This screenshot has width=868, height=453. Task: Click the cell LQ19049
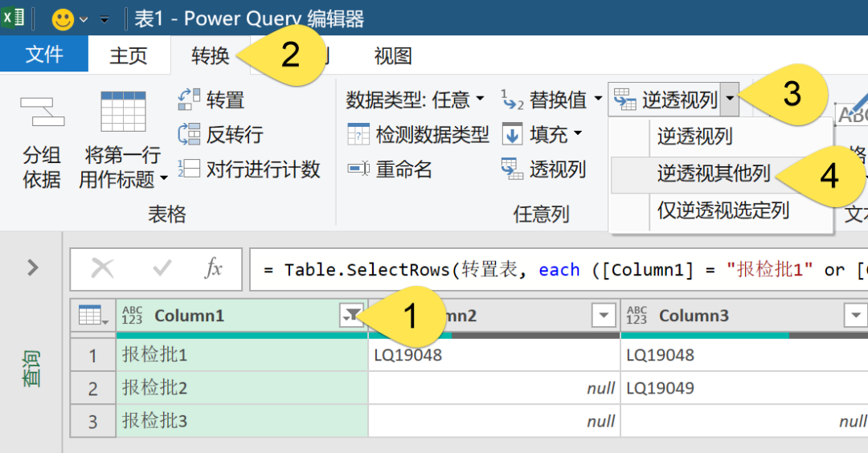coord(744,388)
